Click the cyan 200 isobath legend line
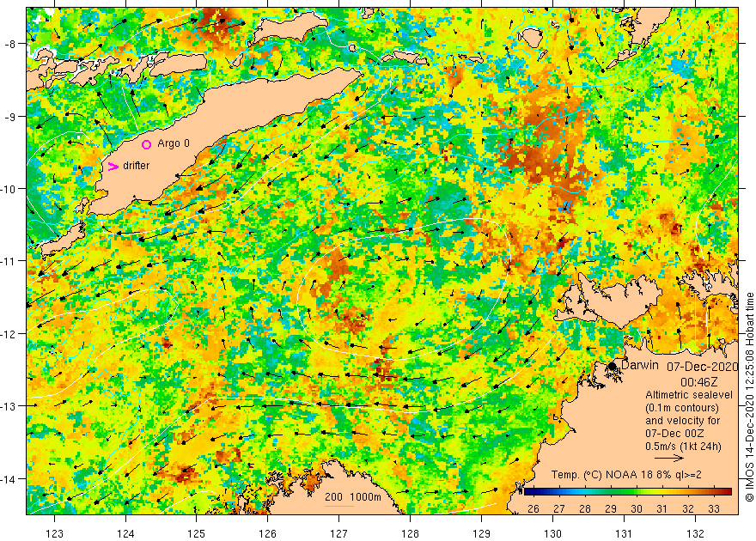The width and height of the screenshot is (756, 541). tap(339, 506)
